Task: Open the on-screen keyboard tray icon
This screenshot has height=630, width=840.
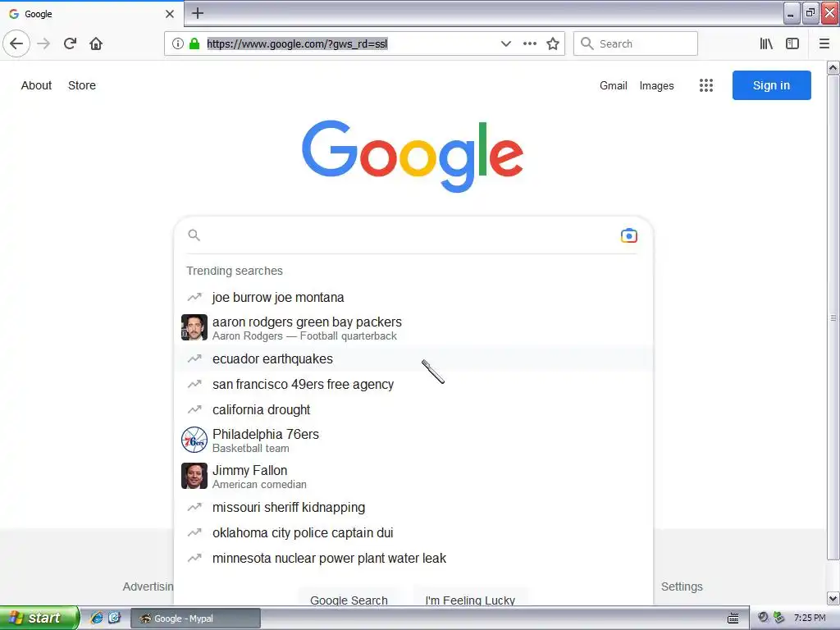Action: click(733, 619)
